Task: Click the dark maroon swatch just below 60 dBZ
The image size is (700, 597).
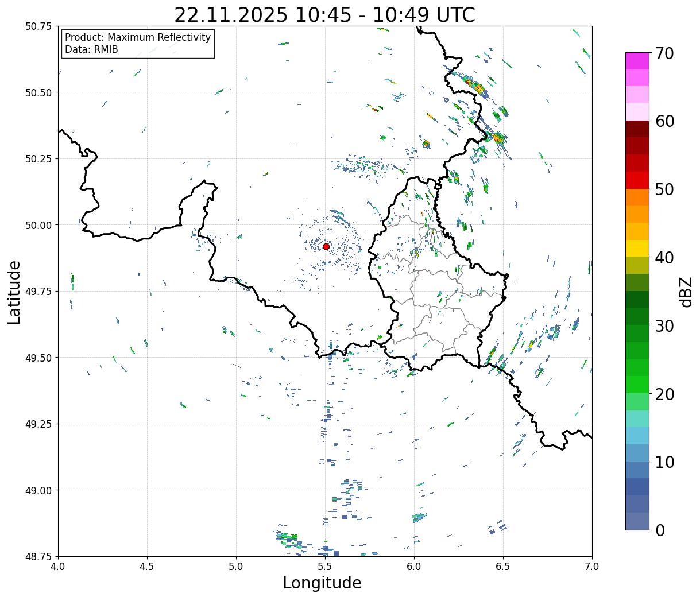Action: [x=637, y=129]
